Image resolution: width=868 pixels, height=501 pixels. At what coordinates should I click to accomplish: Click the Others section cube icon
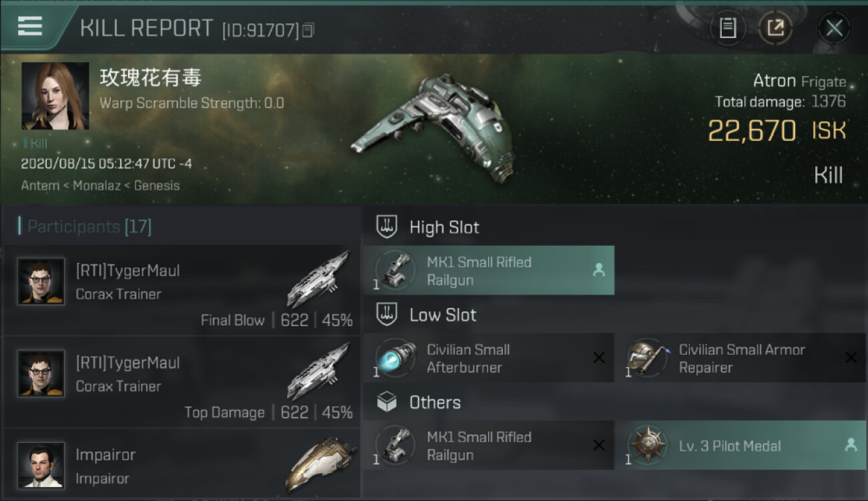pyautogui.click(x=387, y=402)
